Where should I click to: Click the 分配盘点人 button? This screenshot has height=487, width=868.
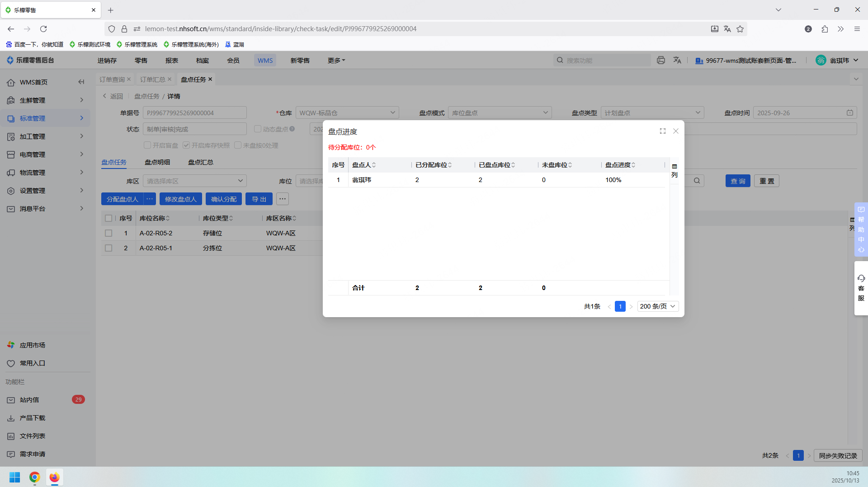[122, 199]
